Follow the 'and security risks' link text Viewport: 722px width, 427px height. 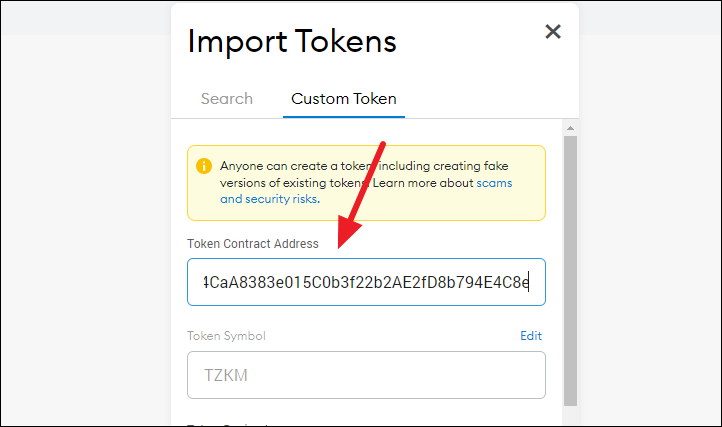pyautogui.click(x=270, y=199)
